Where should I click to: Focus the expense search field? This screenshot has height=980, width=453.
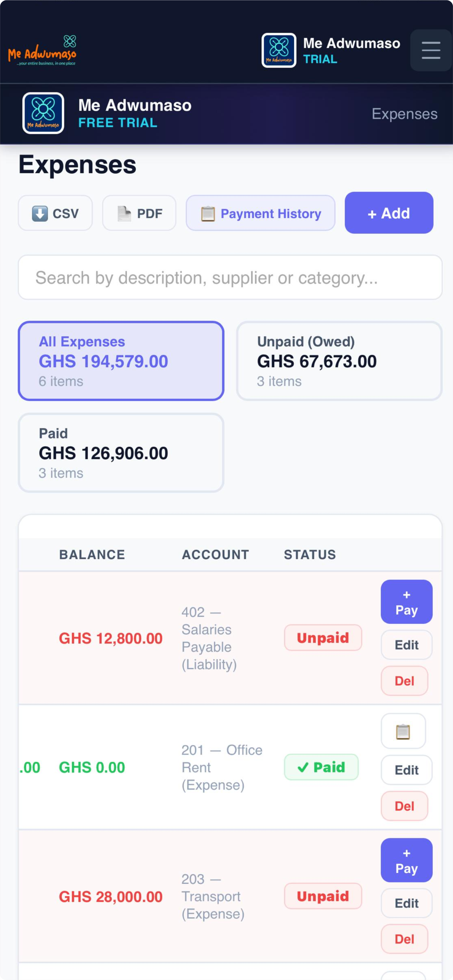pos(230,277)
